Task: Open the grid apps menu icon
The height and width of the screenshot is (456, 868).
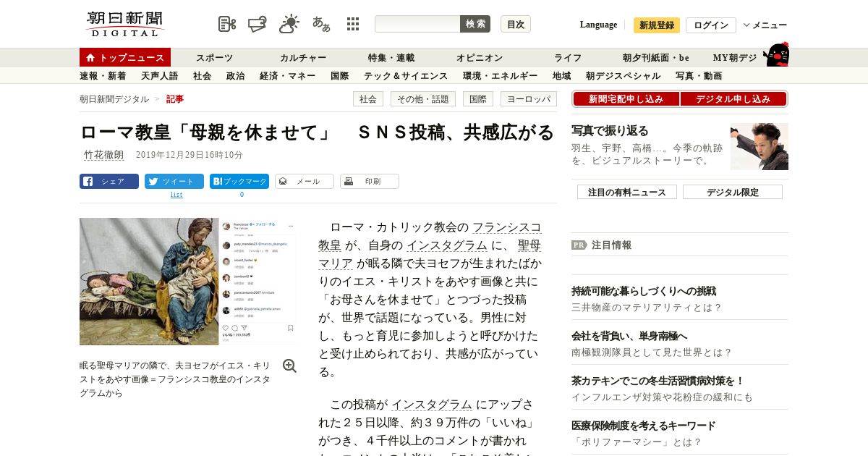Action: coord(353,24)
